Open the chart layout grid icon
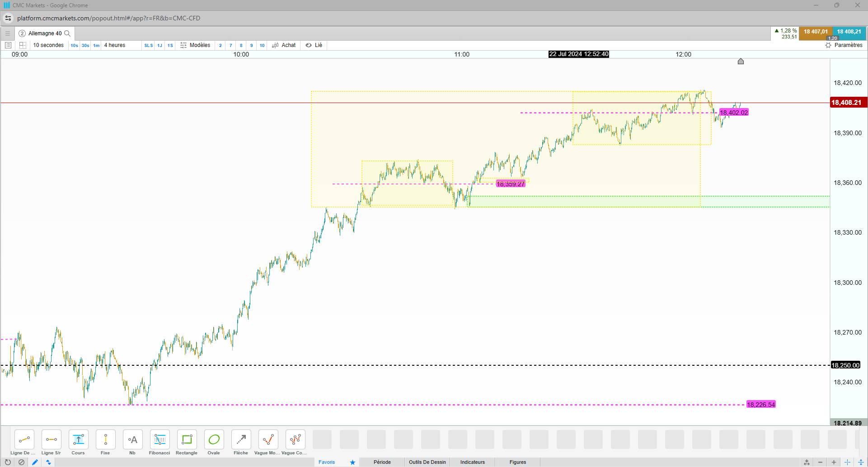 [23, 45]
